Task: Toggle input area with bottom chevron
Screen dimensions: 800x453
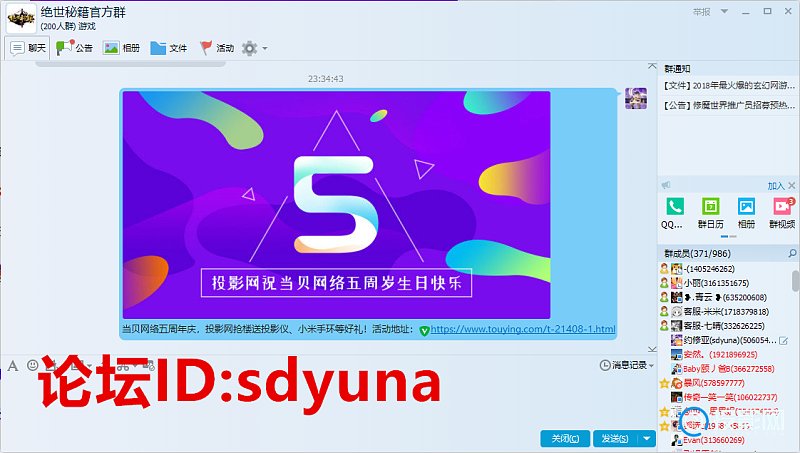Action: (652, 349)
